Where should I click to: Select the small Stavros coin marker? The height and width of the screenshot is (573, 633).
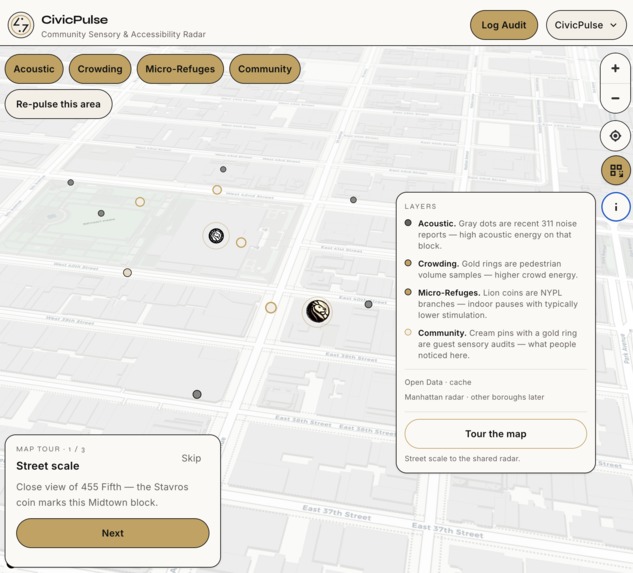(216, 235)
